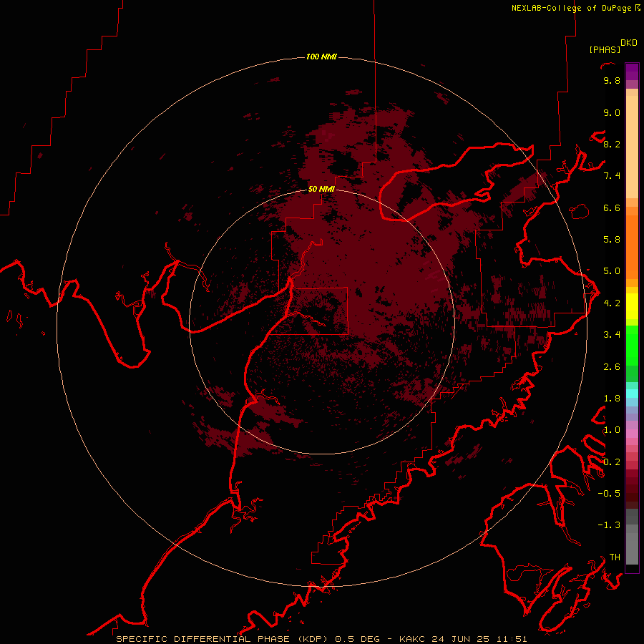Click the 6.6 color scale value
The height and width of the screenshot is (644, 644).
[612, 208]
